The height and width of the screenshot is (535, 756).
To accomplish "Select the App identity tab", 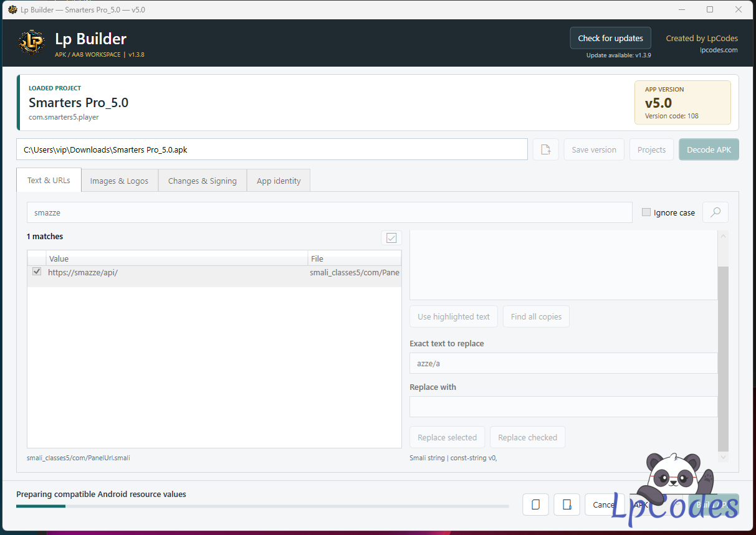I will (x=279, y=181).
